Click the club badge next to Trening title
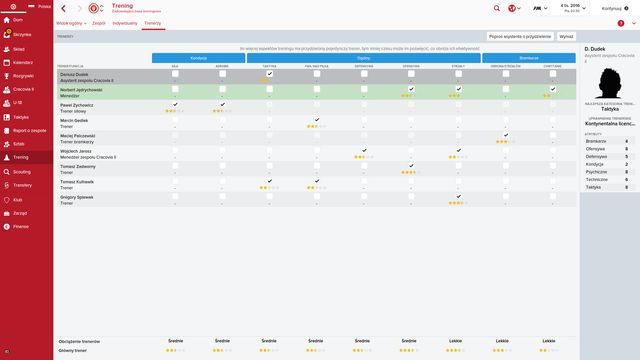Screen dimensions: 640x360 pyautogui.click(x=93, y=8)
